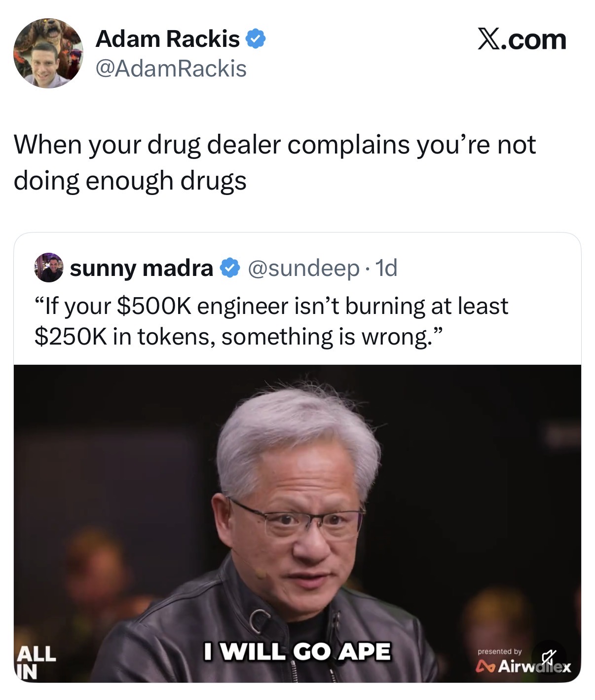The height and width of the screenshot is (700, 595).
Task: Click the 'presented by' sponsor label
Action: (x=499, y=652)
